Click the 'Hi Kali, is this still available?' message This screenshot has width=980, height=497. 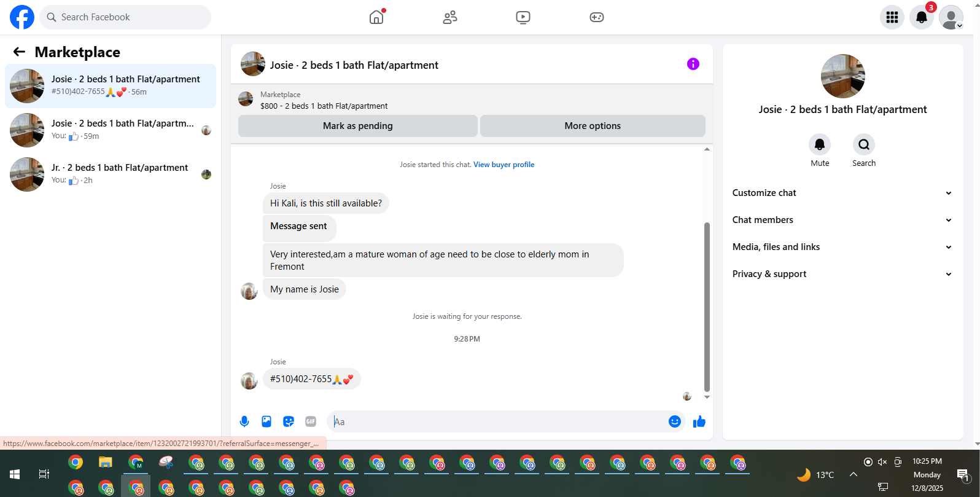pyautogui.click(x=326, y=203)
